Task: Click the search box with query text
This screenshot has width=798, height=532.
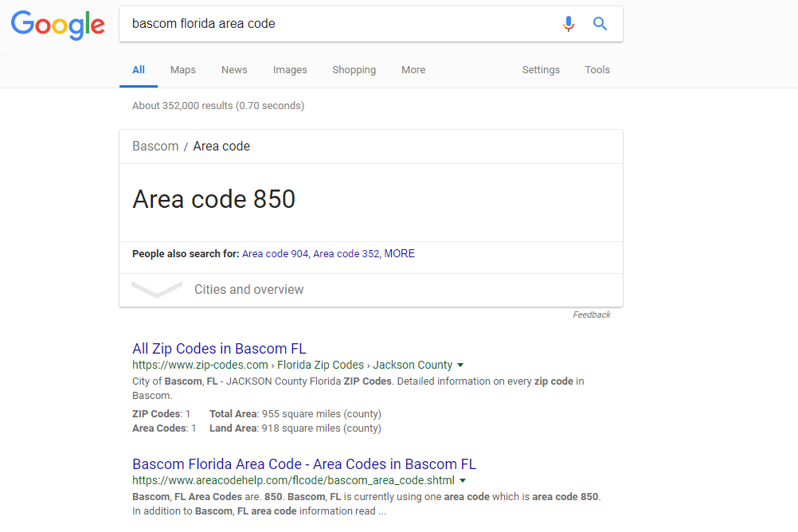Action: (x=334, y=24)
